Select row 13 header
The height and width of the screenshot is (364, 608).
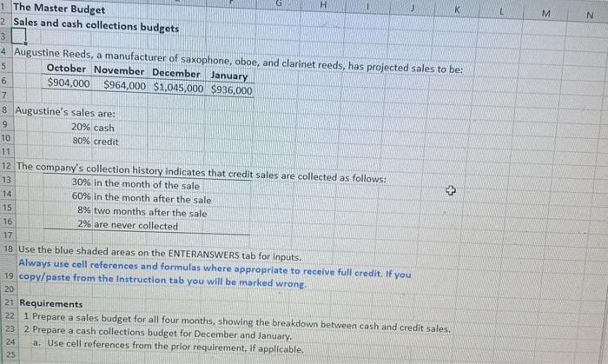[x=7, y=180]
